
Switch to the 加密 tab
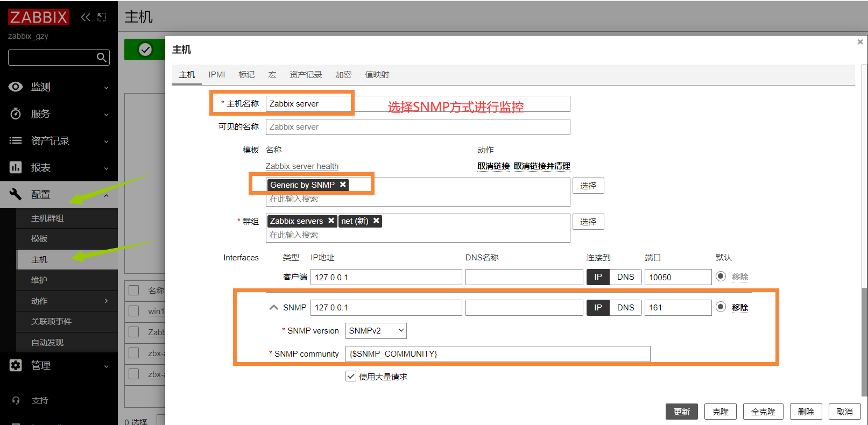[343, 75]
